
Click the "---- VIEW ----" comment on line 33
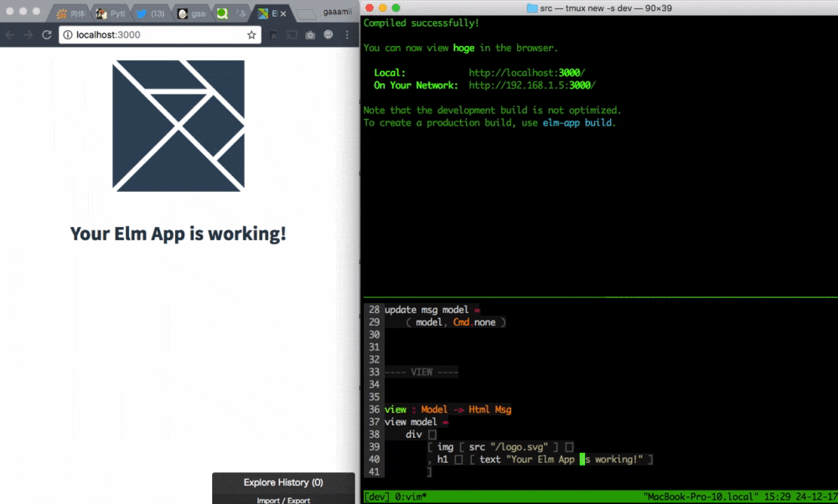tap(422, 372)
